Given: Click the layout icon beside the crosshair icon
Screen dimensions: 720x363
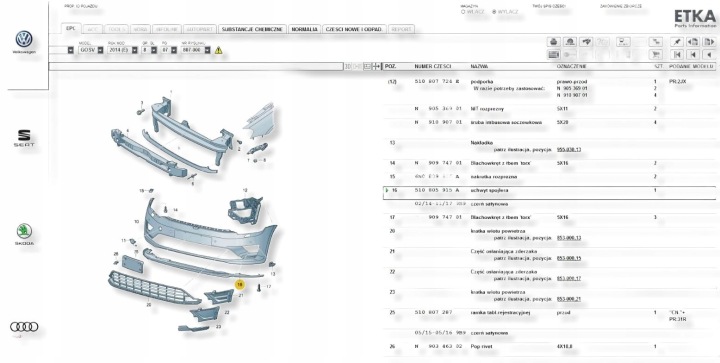Looking at the screenshot, I should (x=367, y=67).
